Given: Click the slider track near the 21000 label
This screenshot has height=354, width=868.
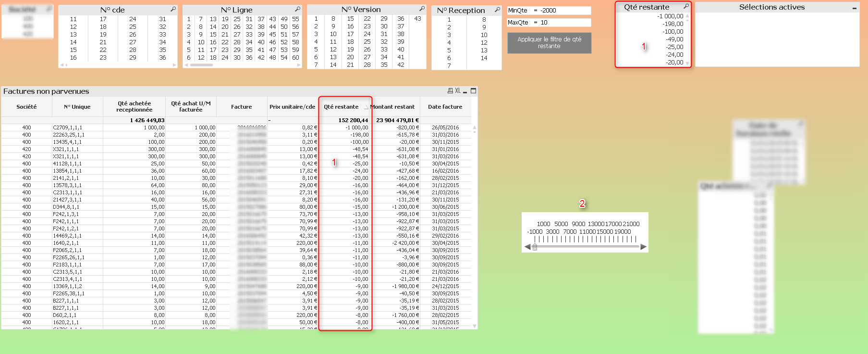Looking at the screenshot, I should (631, 247).
